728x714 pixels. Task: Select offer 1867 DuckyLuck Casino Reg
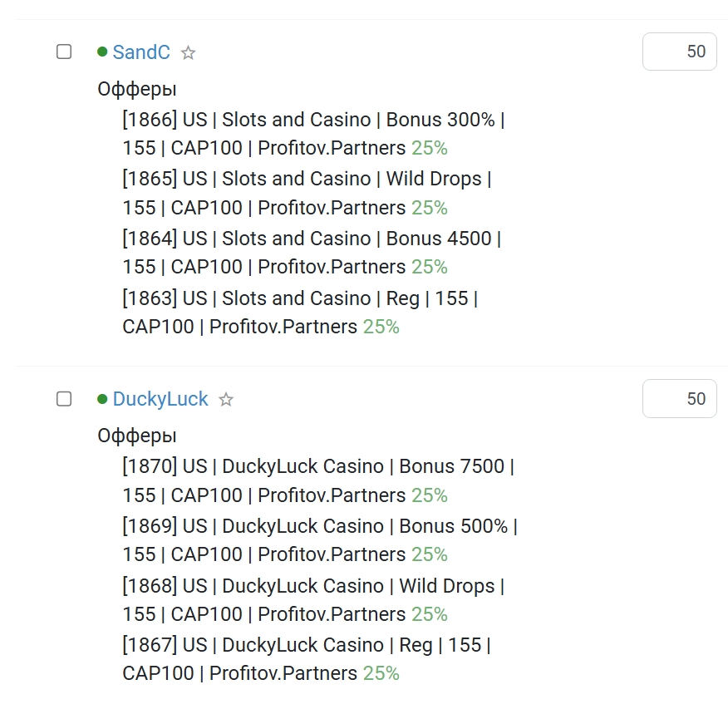pos(307,659)
